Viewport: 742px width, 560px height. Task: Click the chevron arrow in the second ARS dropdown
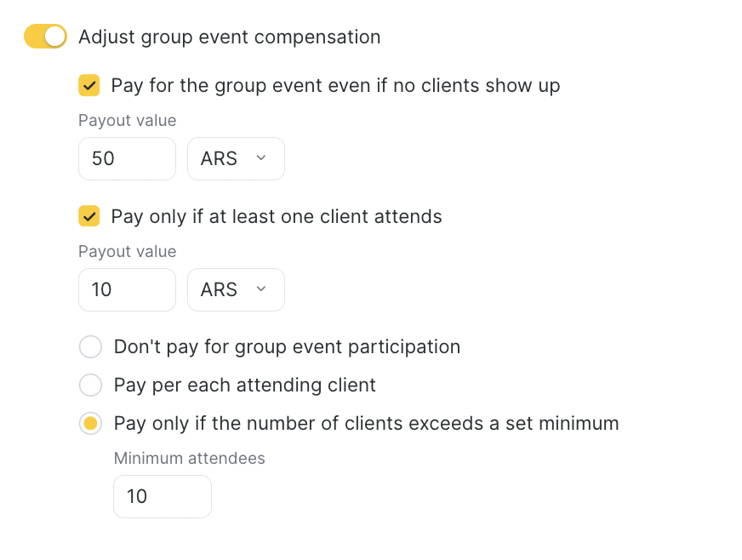click(261, 289)
